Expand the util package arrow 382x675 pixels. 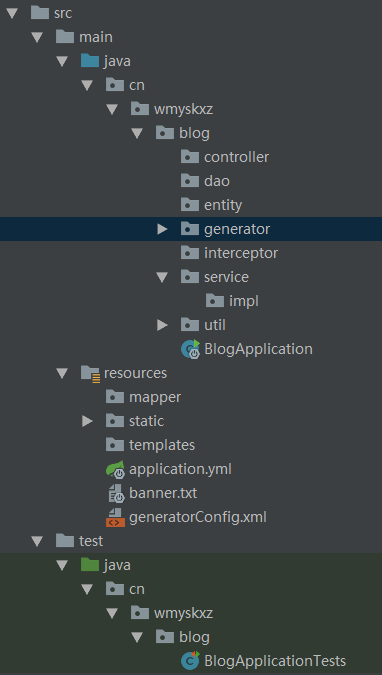point(162,325)
